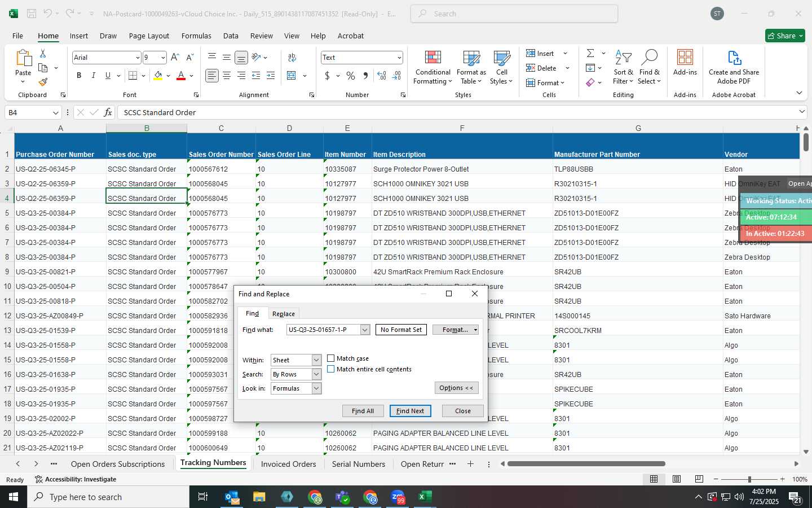The height and width of the screenshot is (508, 812).
Task: Open the Formulas ribbon tab
Action: click(196, 36)
